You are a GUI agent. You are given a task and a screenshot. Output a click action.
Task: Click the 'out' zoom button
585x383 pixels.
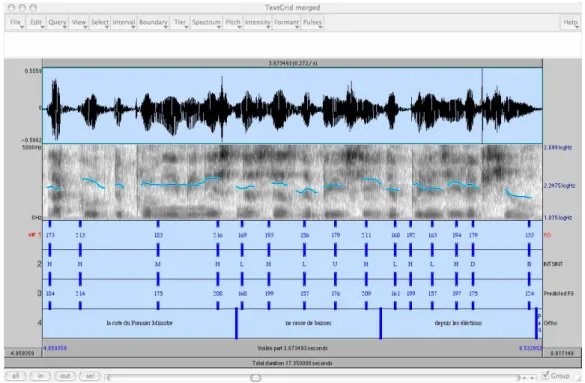tap(65, 376)
